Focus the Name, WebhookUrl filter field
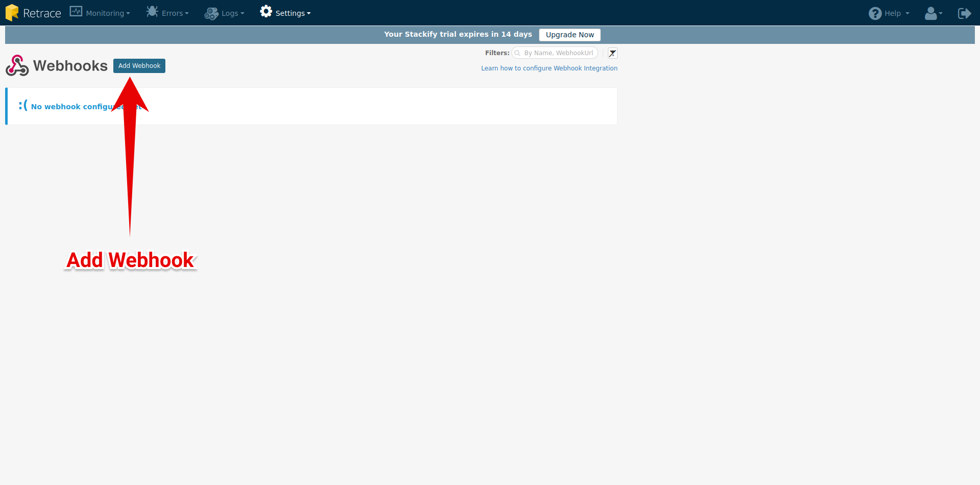 pyautogui.click(x=555, y=53)
